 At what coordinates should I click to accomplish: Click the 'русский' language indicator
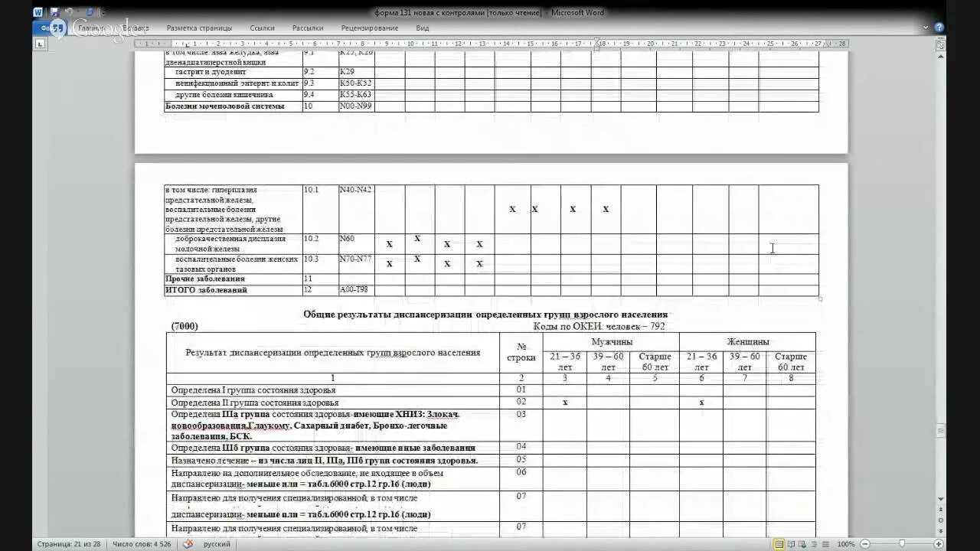point(217,544)
